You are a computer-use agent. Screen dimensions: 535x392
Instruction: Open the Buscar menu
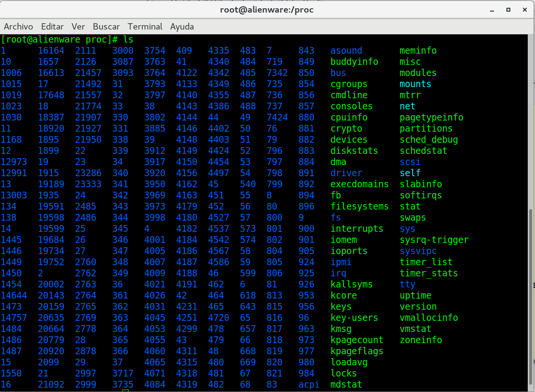(106, 27)
